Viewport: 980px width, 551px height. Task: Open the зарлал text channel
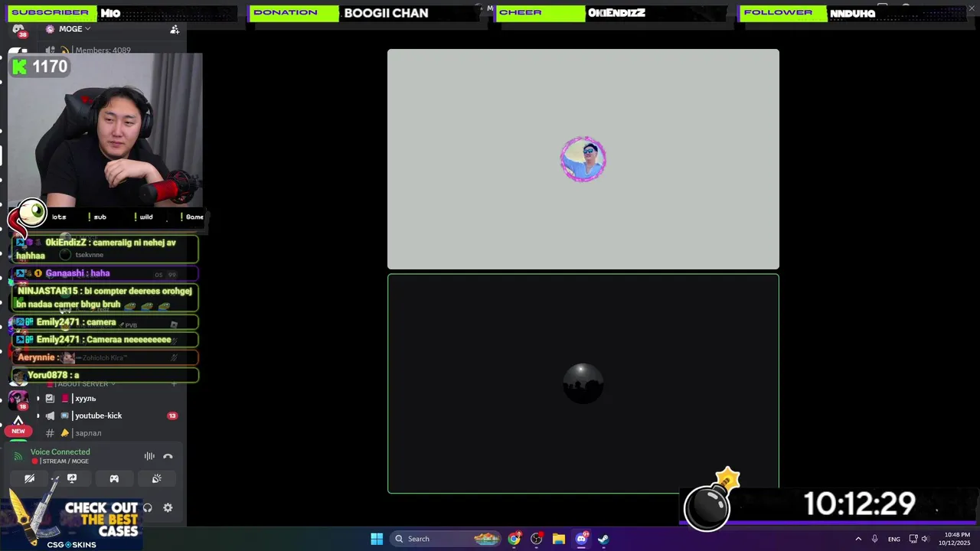click(88, 433)
